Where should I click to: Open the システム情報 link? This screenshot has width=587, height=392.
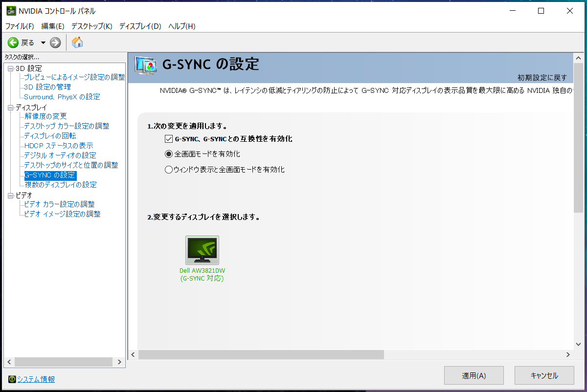pos(36,379)
